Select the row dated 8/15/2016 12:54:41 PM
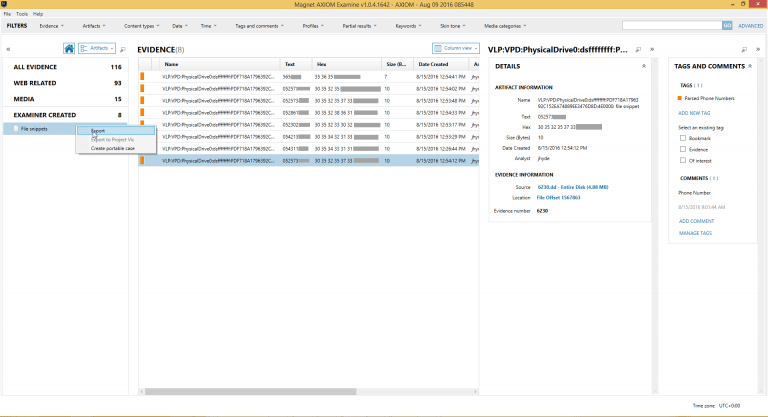 [x=309, y=76]
